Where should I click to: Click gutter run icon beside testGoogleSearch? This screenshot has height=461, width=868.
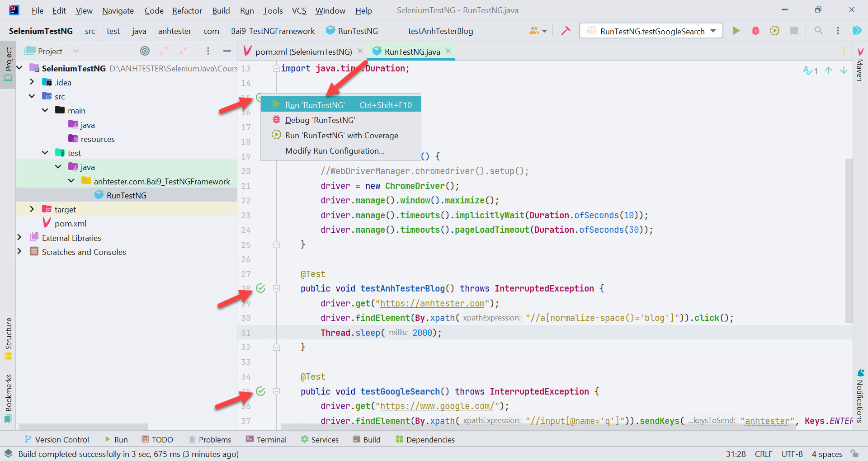click(x=261, y=391)
